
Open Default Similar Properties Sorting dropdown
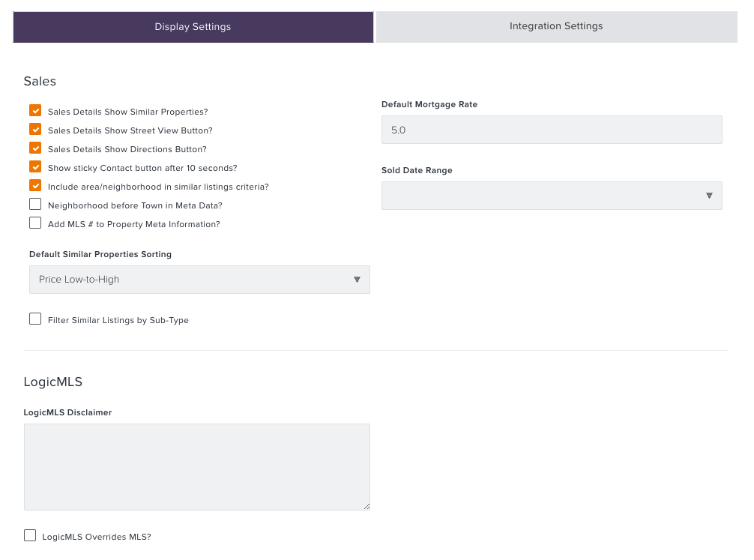pyautogui.click(x=199, y=280)
